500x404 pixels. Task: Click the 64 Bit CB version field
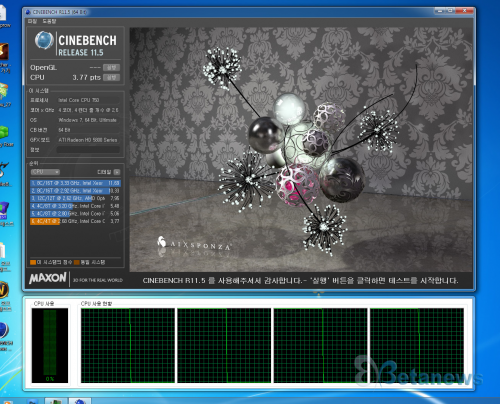point(88,130)
